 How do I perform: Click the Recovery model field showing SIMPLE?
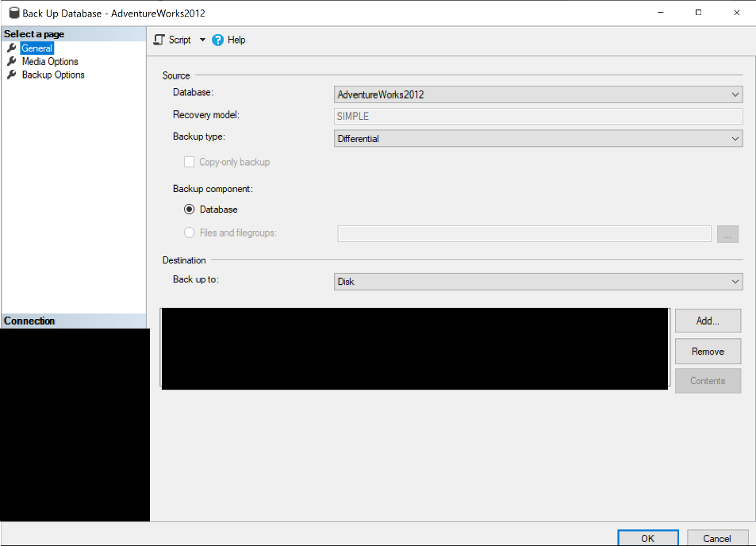[538, 116]
